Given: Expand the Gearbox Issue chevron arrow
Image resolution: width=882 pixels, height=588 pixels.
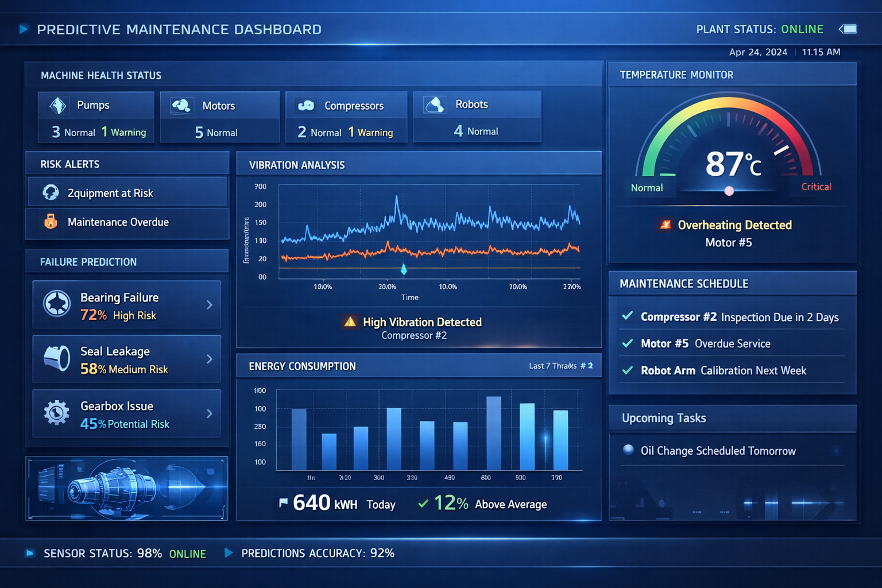Looking at the screenshot, I should point(210,413).
